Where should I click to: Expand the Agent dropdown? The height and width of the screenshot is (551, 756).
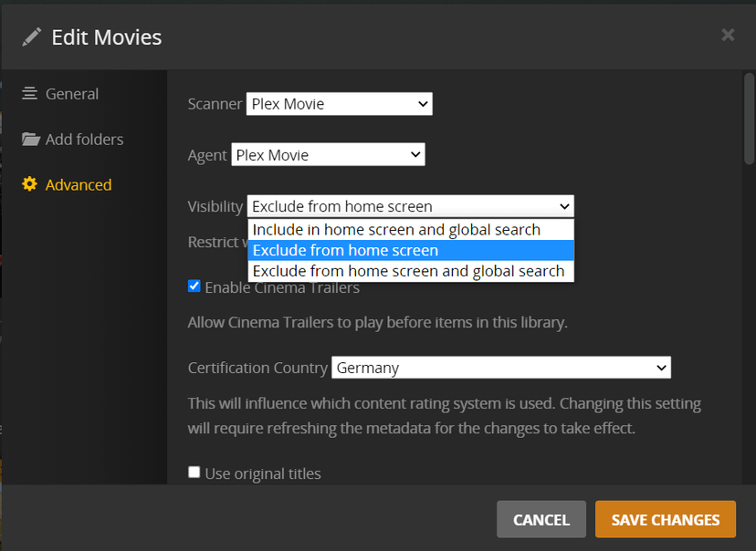(328, 155)
